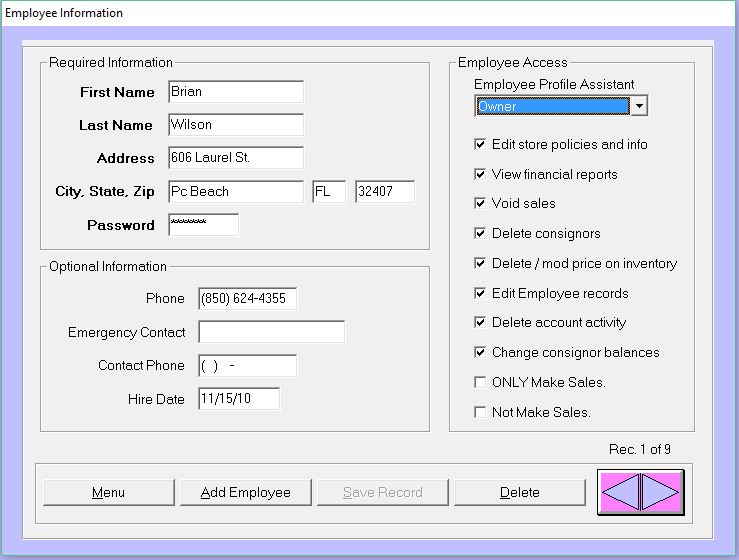Viewport: 739px width, 560px height.
Task: Click the Password label
Action: [121, 225]
